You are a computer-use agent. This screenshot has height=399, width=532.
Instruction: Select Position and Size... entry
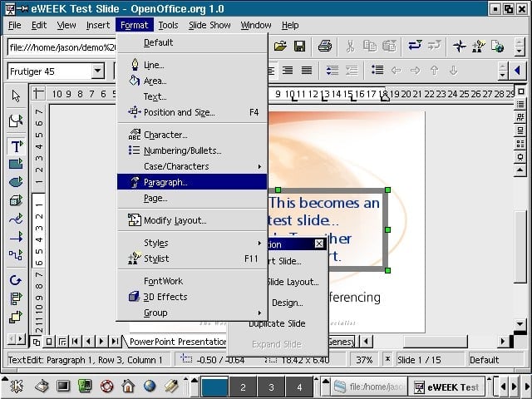click(x=192, y=112)
